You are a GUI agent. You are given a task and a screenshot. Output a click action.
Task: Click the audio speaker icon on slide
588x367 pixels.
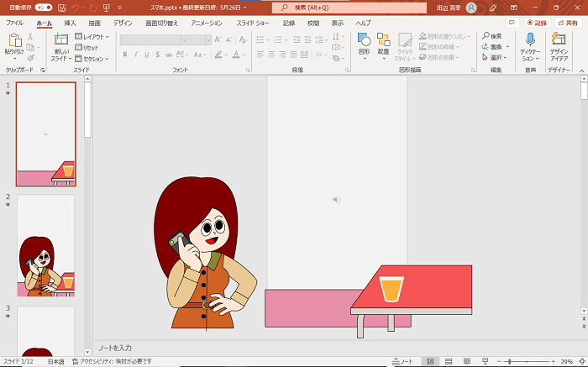[336, 199]
